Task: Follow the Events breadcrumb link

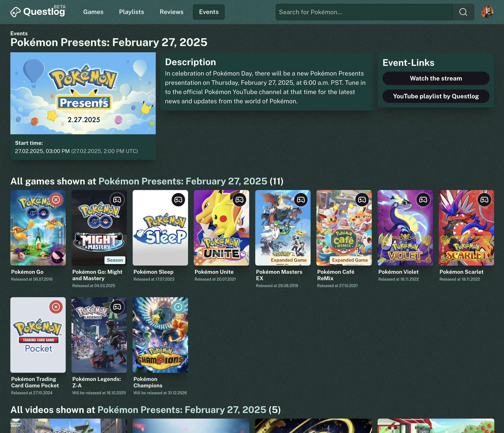Action: point(19,33)
